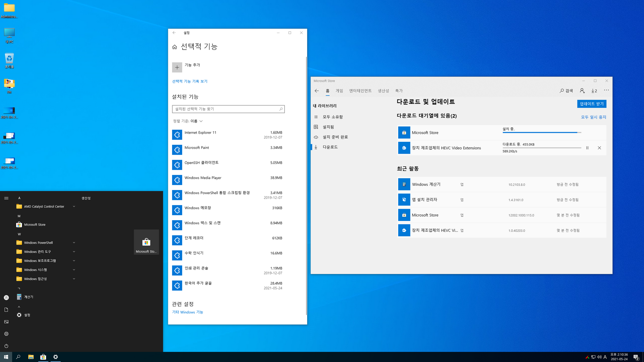This screenshot has height=362, width=644.
Task: Open the Store's three-dot more menu
Action: click(606, 90)
